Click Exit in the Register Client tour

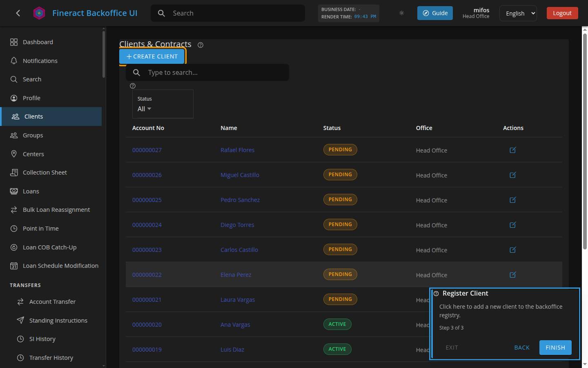(x=452, y=348)
